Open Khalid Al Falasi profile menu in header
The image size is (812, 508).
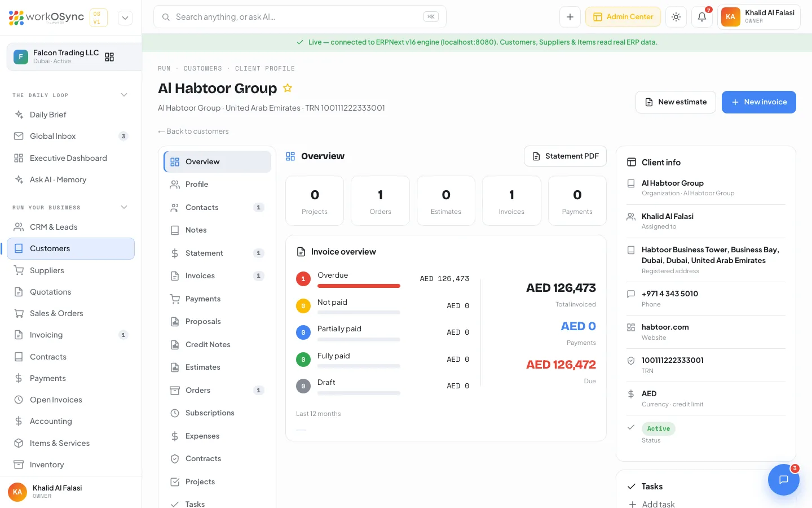tap(759, 17)
